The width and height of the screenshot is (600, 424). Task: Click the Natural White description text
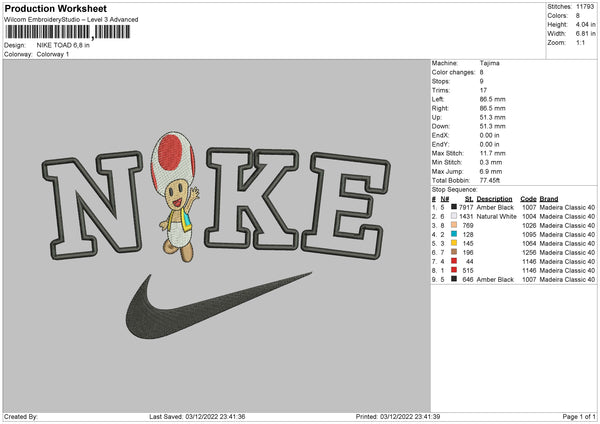(x=497, y=216)
